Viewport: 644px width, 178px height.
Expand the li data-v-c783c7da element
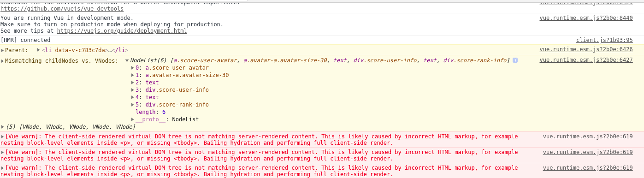[39, 50]
